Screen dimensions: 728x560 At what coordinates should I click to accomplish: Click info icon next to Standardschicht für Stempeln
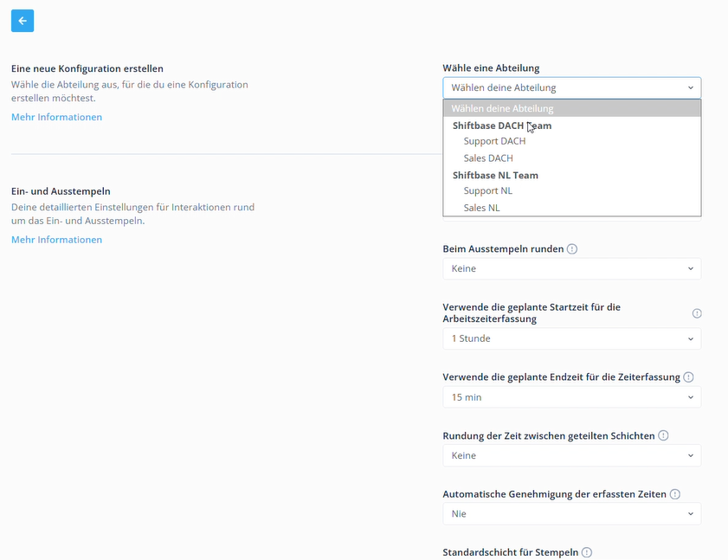click(587, 552)
